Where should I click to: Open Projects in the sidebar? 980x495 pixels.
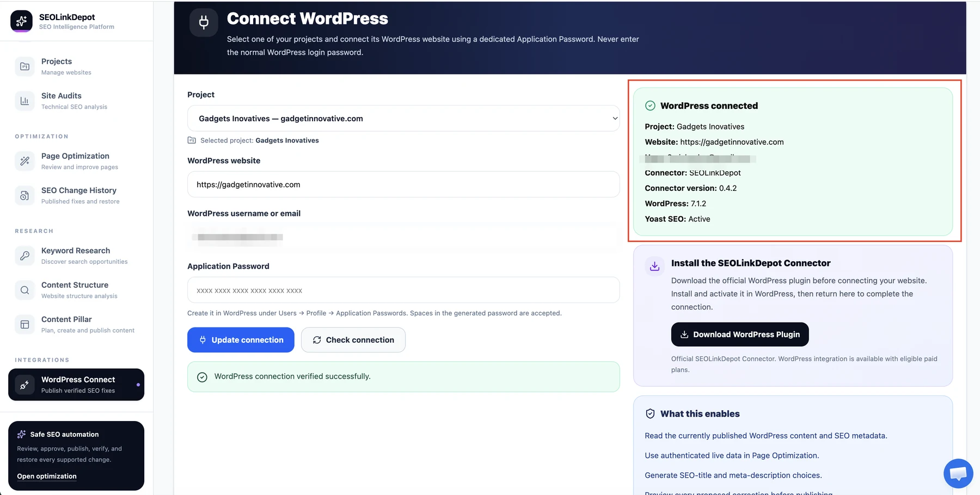pyautogui.click(x=76, y=66)
